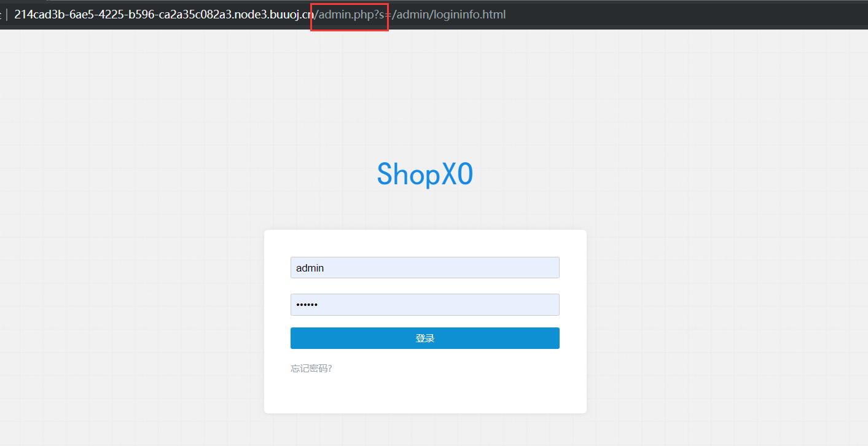Viewport: 868px width, 446px height.
Task: Click the 登录 login button
Action: 424,338
